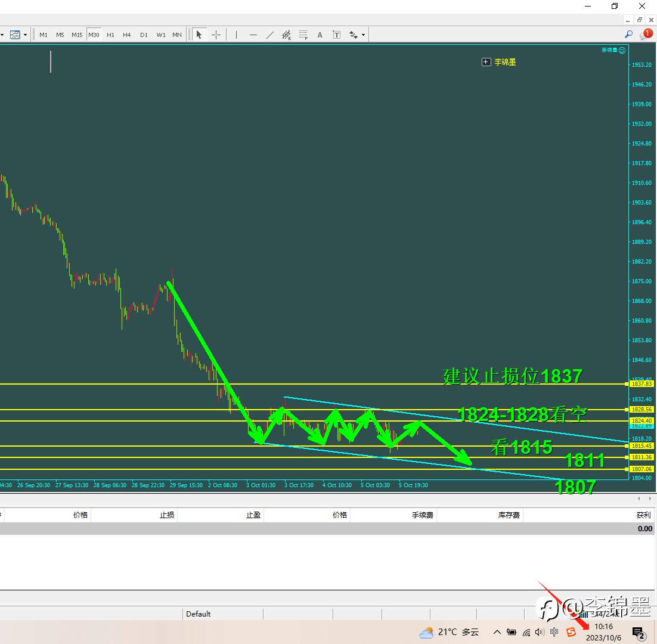Sort by the 止损 column header
This screenshot has width=657, height=644.
(167, 515)
